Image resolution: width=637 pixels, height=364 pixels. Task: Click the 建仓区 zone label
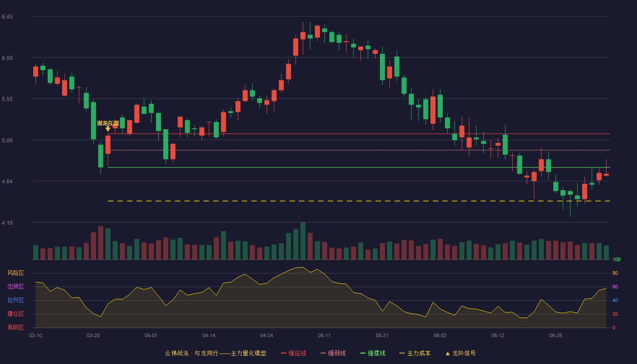tap(16, 314)
